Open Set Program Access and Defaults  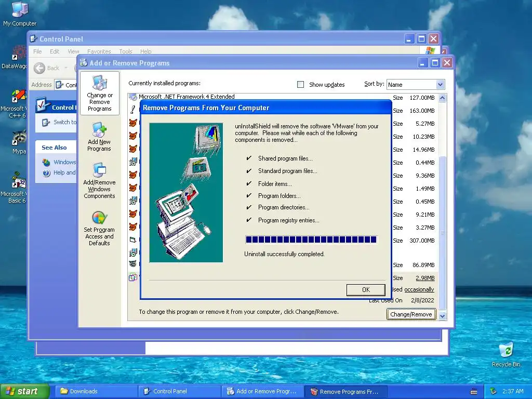pyautogui.click(x=99, y=228)
